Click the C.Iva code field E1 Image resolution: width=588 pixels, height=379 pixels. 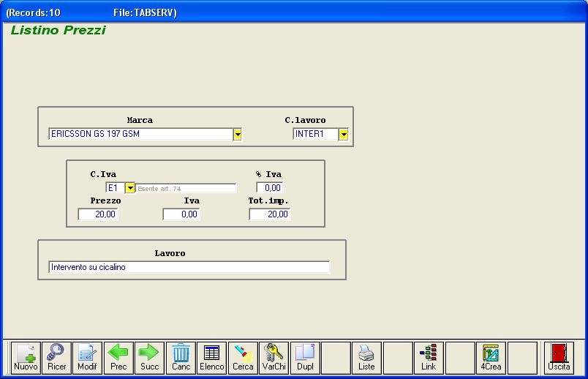coord(116,187)
